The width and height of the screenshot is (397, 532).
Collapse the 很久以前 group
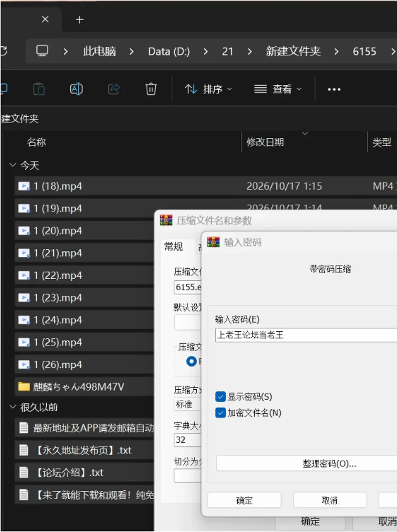pos(13,407)
